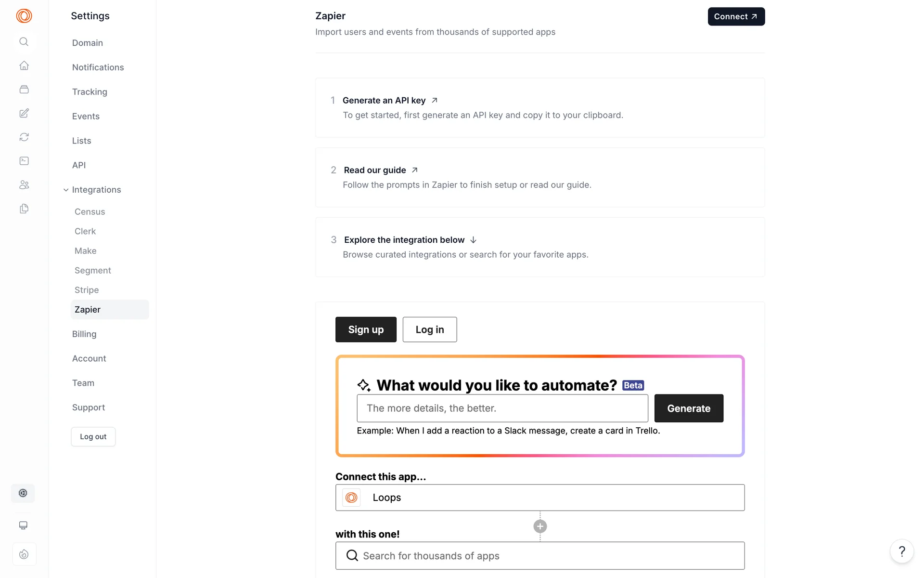Click the audience people icon
The height and width of the screenshot is (578, 924).
(24, 185)
